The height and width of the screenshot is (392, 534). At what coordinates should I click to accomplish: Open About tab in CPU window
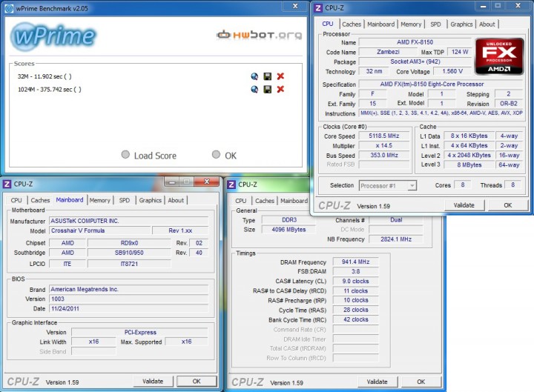tap(487, 24)
